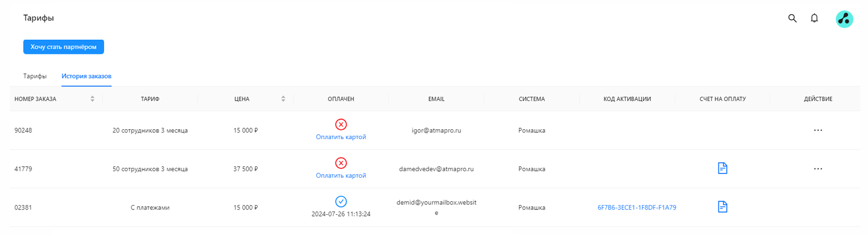The height and width of the screenshot is (235, 868).
Task: Open the search icon in header
Action: pyautogui.click(x=792, y=19)
